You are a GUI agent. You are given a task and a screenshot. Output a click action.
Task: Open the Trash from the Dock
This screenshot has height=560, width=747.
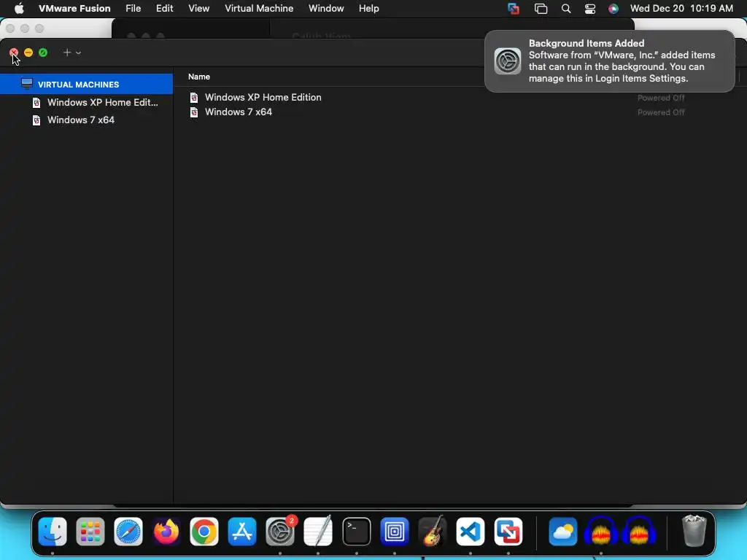[x=694, y=532]
